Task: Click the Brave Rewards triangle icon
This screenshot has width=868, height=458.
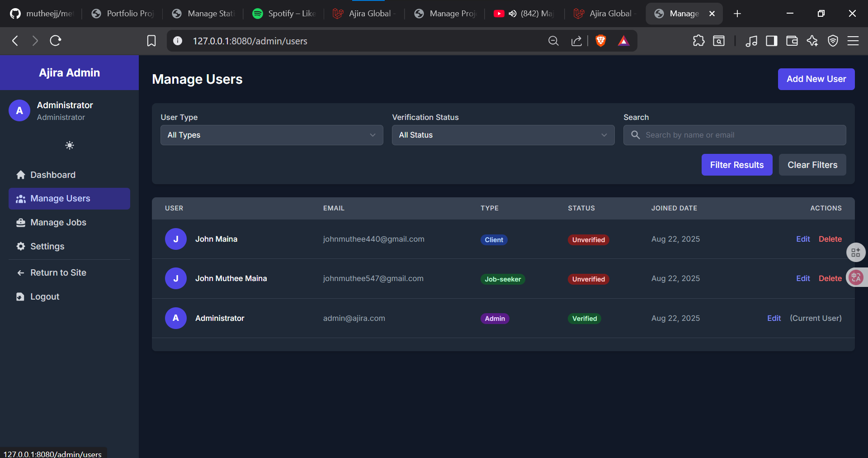Action: point(623,41)
